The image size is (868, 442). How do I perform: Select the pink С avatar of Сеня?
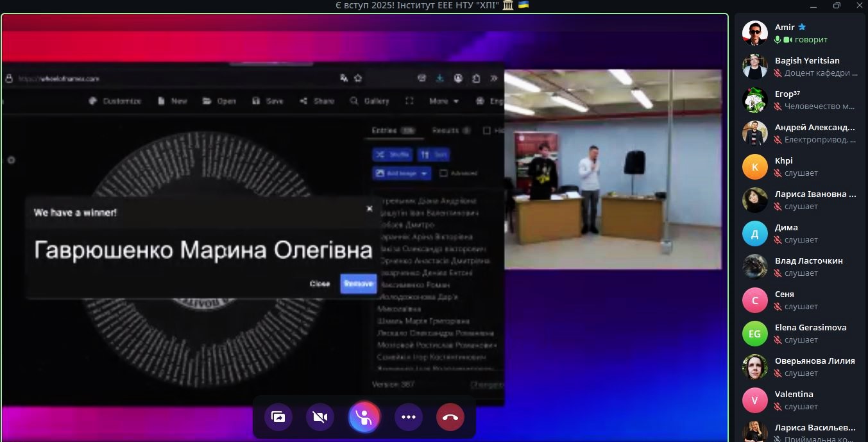pyautogui.click(x=755, y=300)
